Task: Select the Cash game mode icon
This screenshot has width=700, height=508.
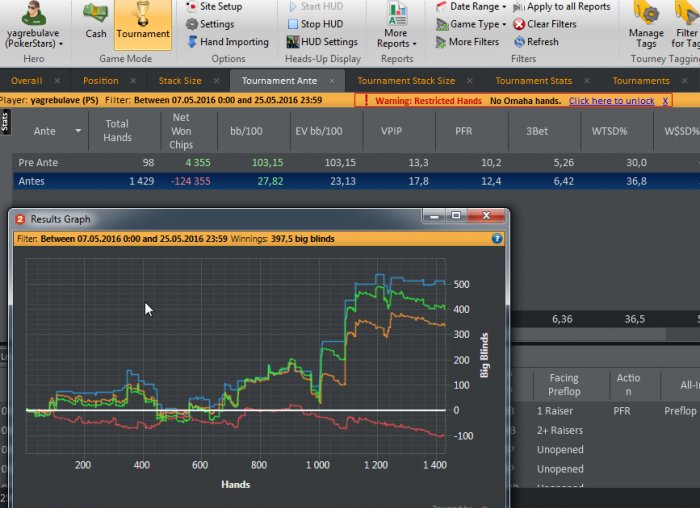Action: click(96, 21)
